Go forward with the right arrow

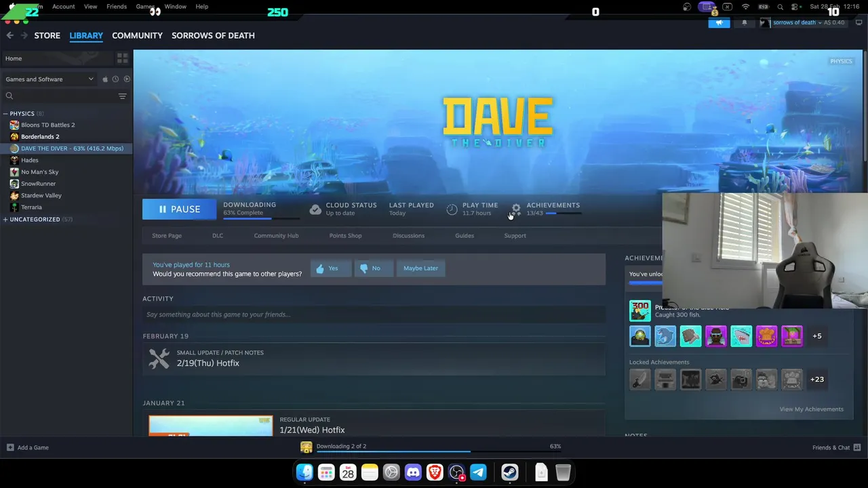pos(24,35)
